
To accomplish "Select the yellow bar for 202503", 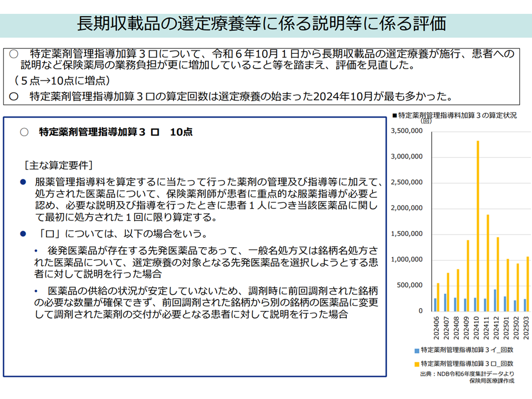I will 527,284.
